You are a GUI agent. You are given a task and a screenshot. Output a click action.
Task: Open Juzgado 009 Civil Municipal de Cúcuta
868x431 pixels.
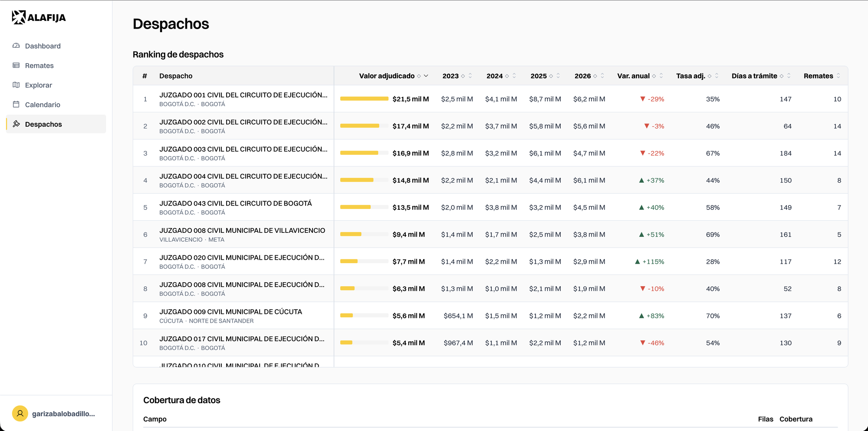coord(490,316)
